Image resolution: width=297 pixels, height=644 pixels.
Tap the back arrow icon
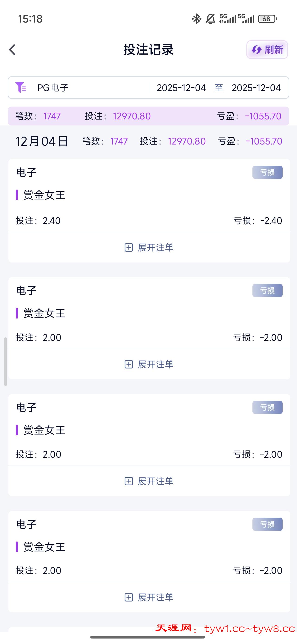[12, 49]
